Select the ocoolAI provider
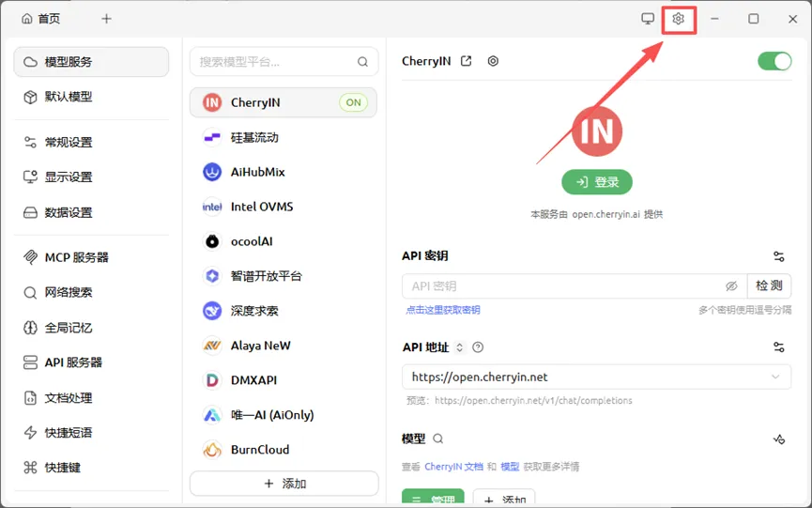Viewport: 812px width, 508px height. click(283, 241)
